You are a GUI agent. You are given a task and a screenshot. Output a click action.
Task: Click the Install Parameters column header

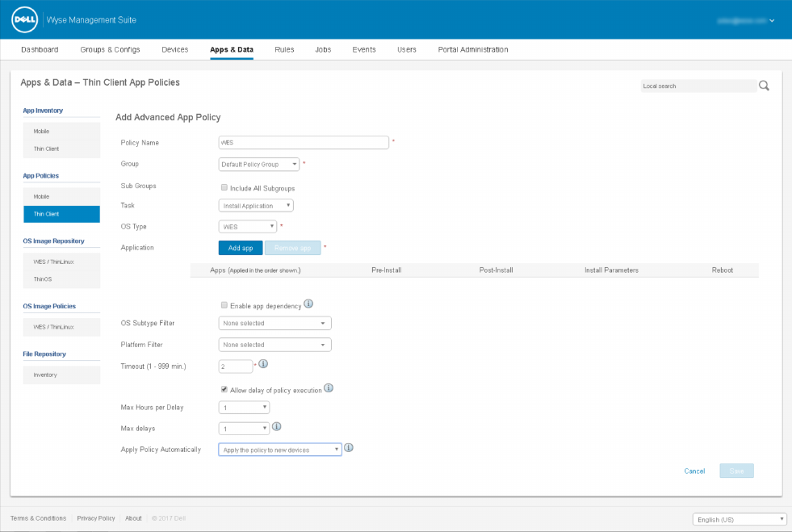(x=611, y=270)
